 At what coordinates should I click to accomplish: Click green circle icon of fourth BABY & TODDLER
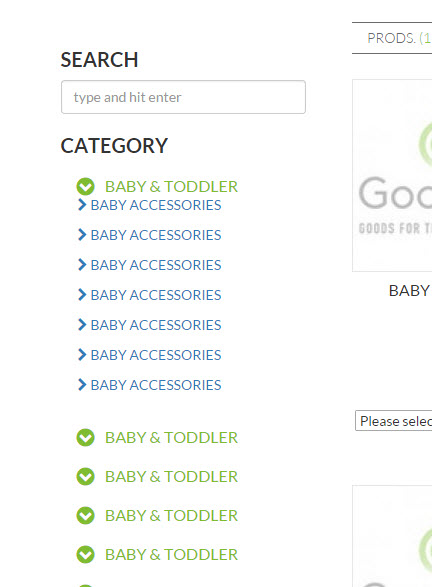pos(85,515)
